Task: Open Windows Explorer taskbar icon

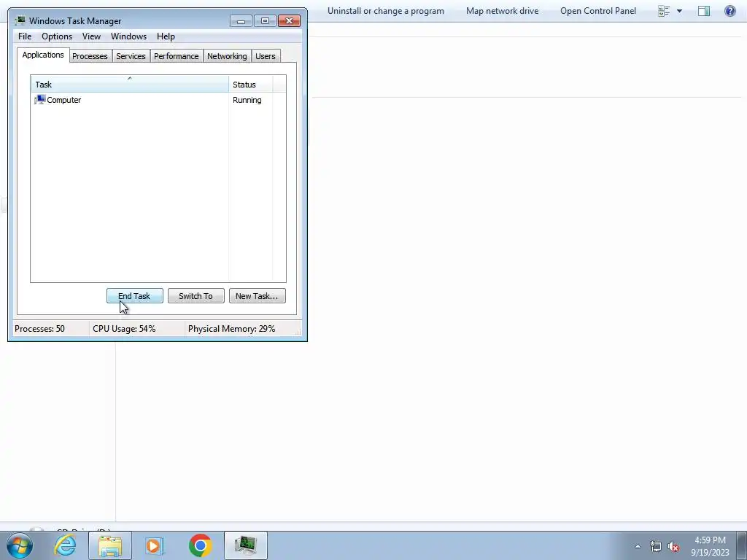Action: tap(110, 545)
